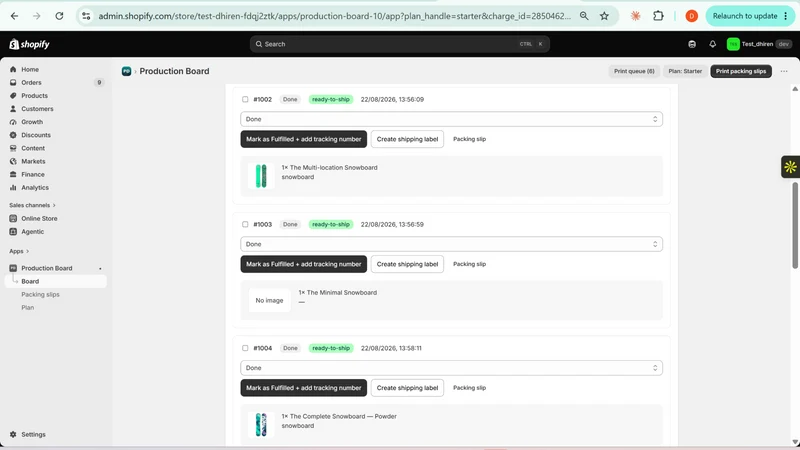The width and height of the screenshot is (800, 450).
Task: Open Packing slip for order #1004
Action: [469, 388]
